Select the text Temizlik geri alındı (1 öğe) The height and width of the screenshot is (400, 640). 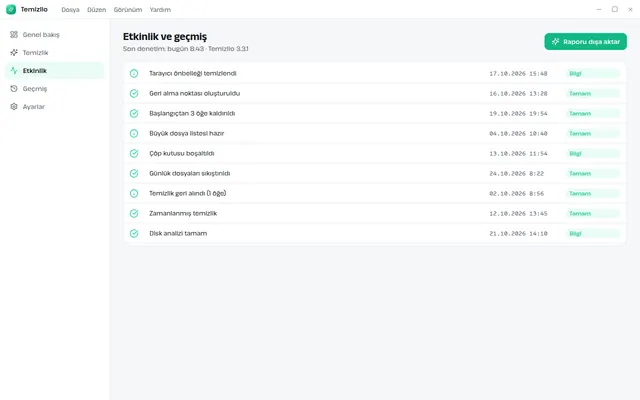pyautogui.click(x=187, y=193)
